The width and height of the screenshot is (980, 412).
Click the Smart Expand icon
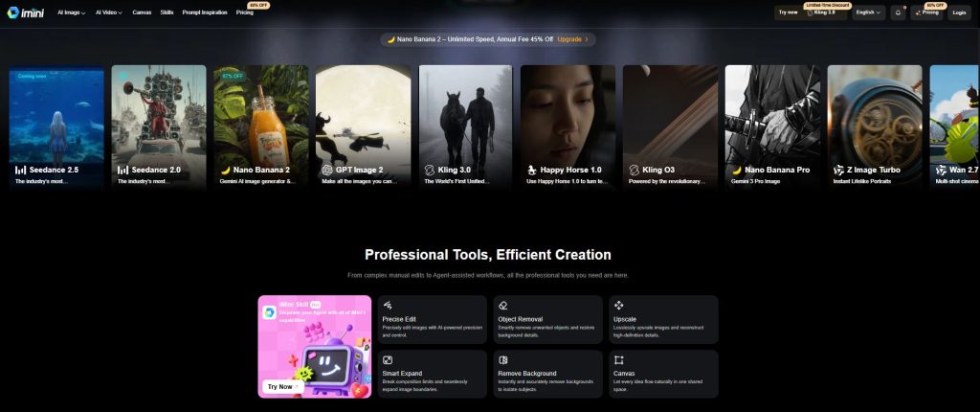point(388,360)
